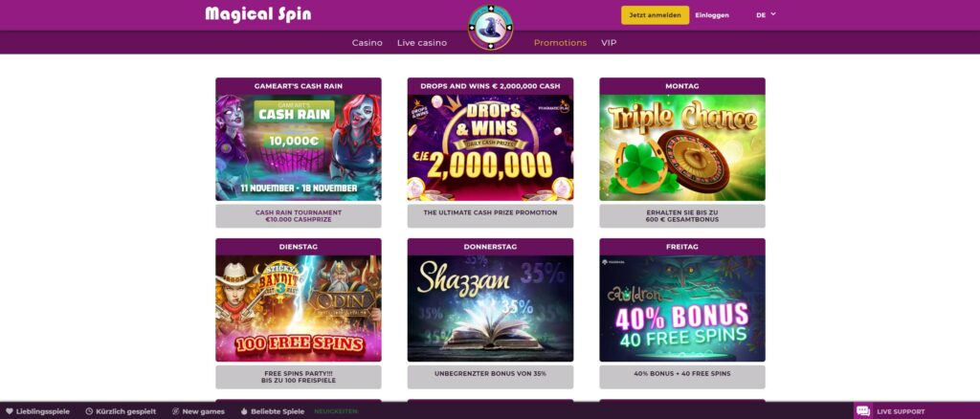Click the Jetzt anmelden button
Viewport: 980px width, 419px height.
655,15
